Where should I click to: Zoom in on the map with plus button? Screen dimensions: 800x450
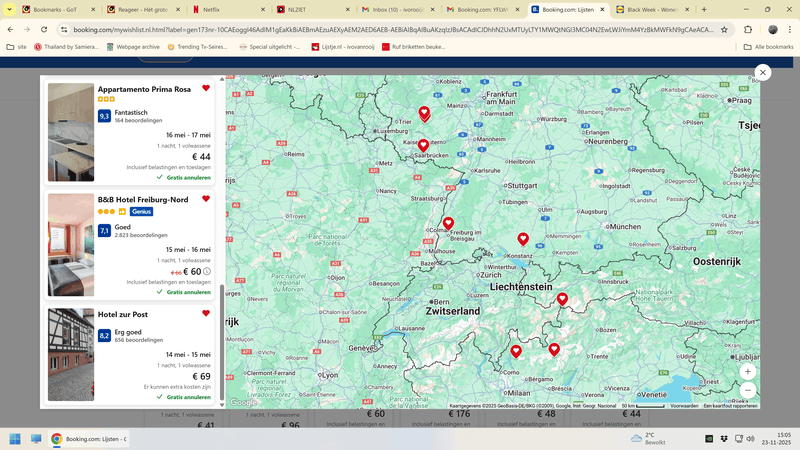coord(747,371)
